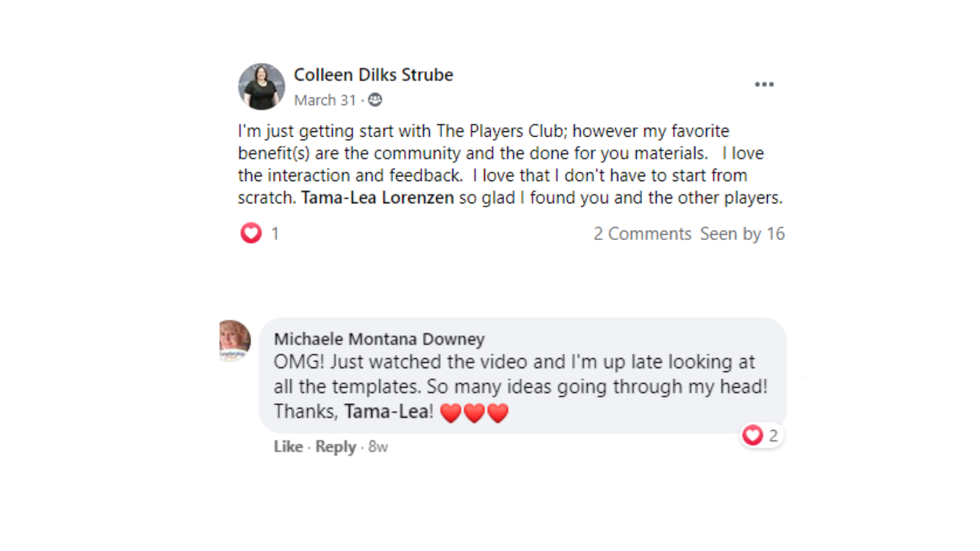Click the group audience icon beside March 31
Image resolution: width=980 pixels, height=551 pixels.
(375, 100)
